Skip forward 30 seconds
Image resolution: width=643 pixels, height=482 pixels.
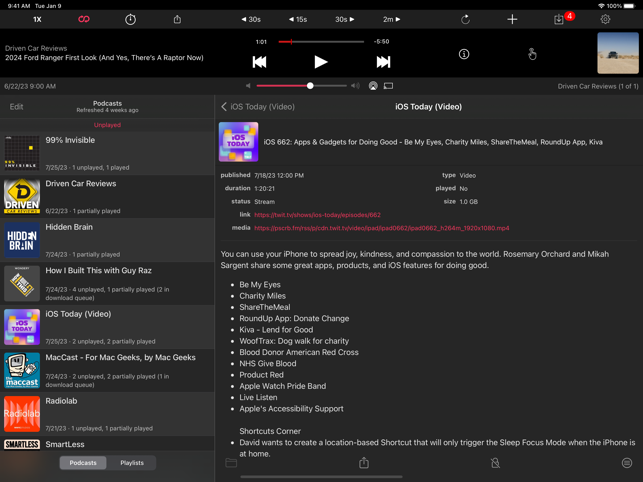click(x=344, y=19)
